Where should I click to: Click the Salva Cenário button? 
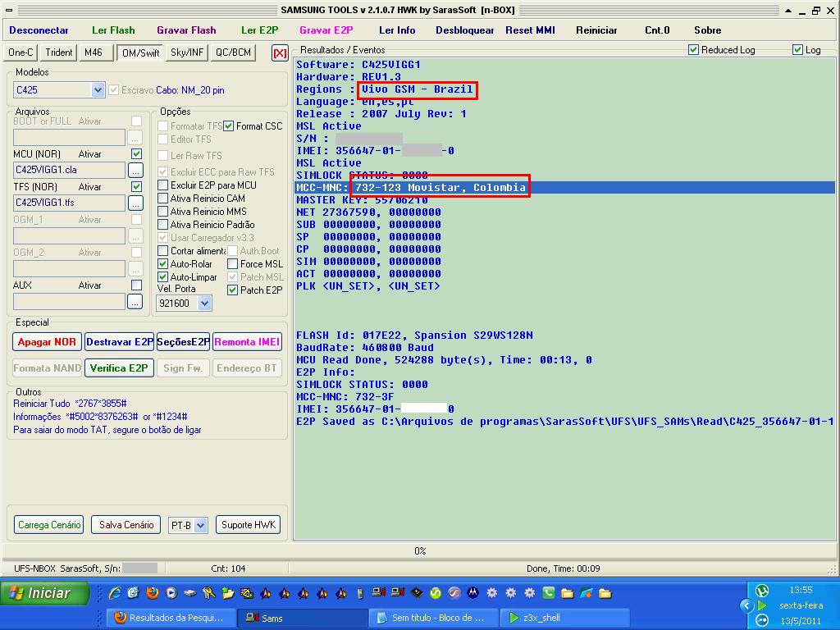click(126, 525)
